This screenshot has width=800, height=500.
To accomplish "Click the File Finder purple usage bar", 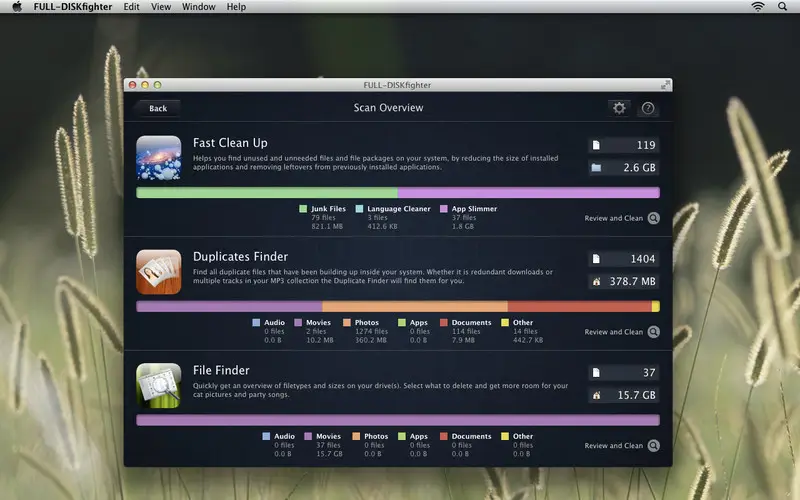I will click(x=398, y=420).
